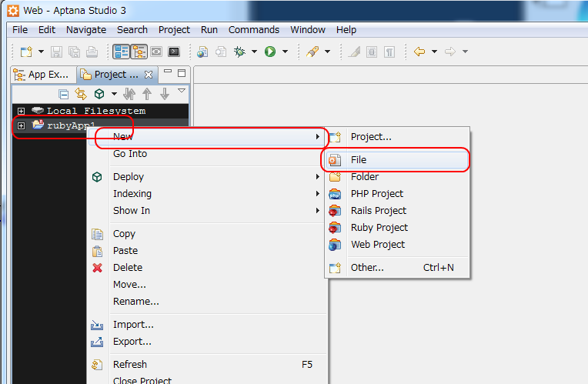
Task: Click the globe search toolbar icon
Action: click(202, 52)
